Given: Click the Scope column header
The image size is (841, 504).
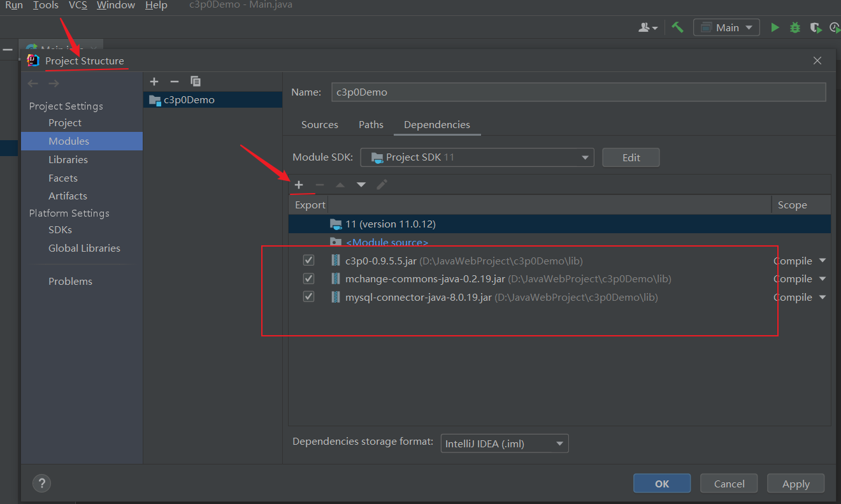Looking at the screenshot, I should click(x=801, y=205).
